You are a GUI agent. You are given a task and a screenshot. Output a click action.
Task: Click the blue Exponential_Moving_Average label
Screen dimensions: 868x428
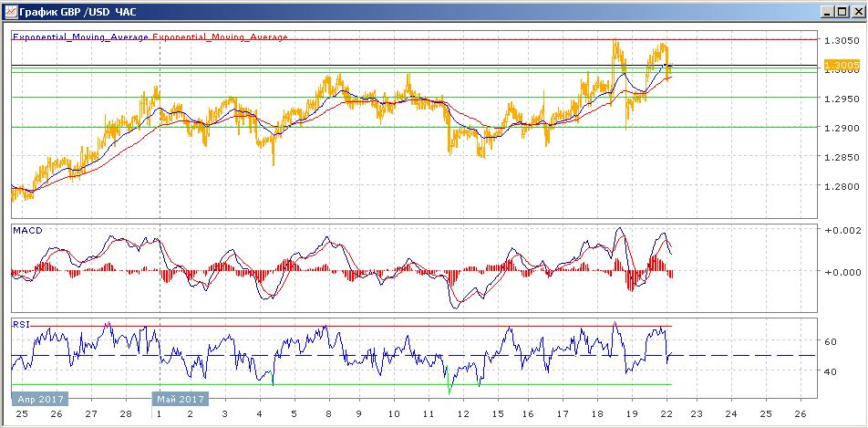[x=81, y=37]
